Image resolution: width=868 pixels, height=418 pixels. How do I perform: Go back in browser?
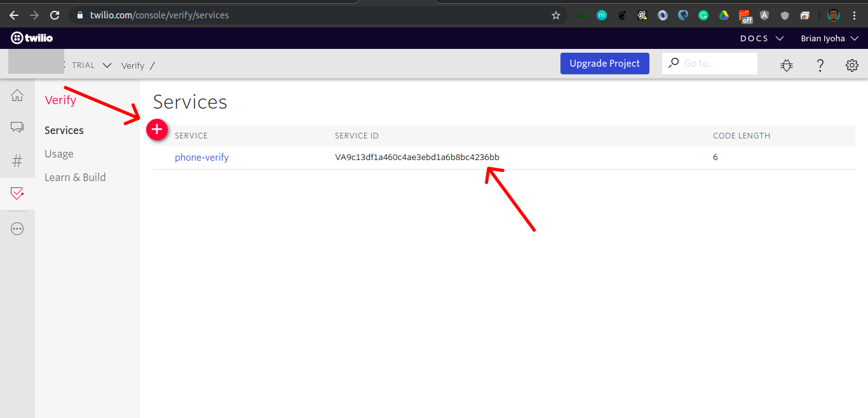pos(13,15)
